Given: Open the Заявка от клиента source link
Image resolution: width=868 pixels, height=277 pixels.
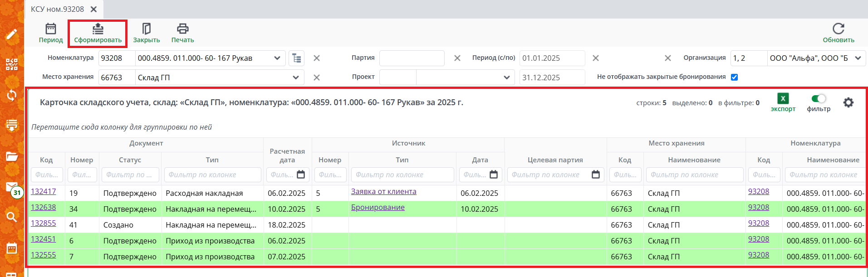Looking at the screenshot, I should [x=383, y=191].
